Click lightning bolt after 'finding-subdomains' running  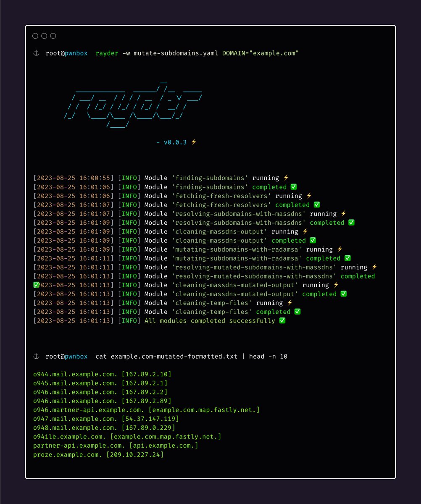tap(286, 178)
